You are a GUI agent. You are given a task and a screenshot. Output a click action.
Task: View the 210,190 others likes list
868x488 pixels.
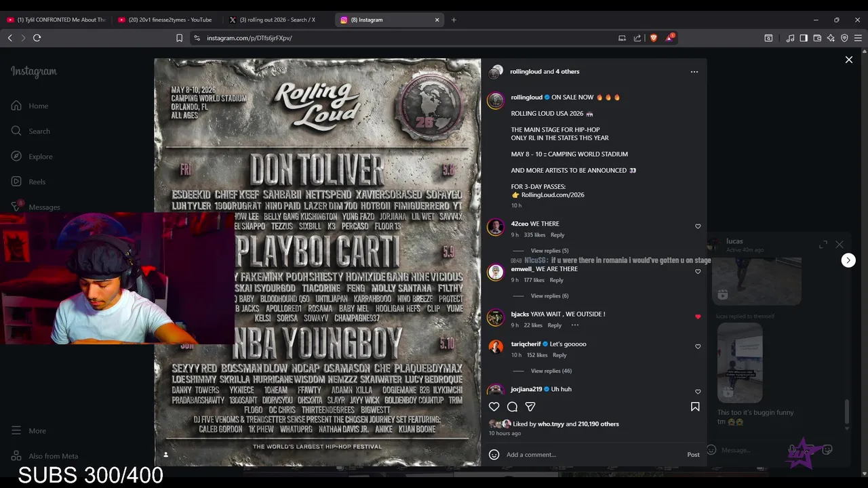598,424
